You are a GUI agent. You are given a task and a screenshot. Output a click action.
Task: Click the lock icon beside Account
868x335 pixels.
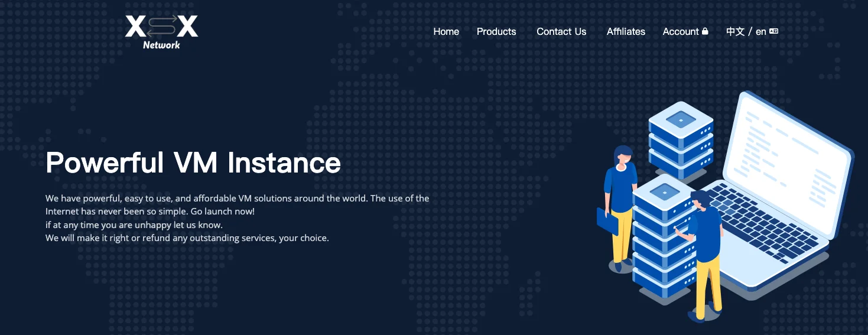705,31
